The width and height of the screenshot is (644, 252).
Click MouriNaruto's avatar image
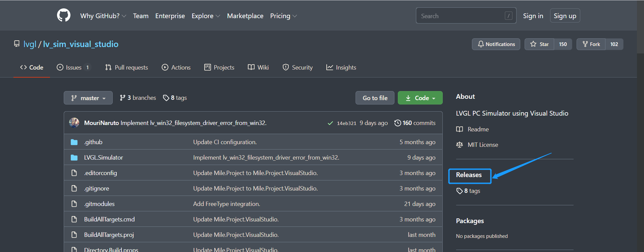click(74, 123)
